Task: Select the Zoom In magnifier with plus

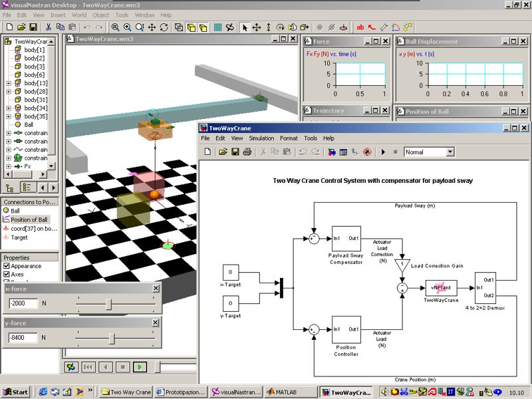Action: click(x=128, y=27)
